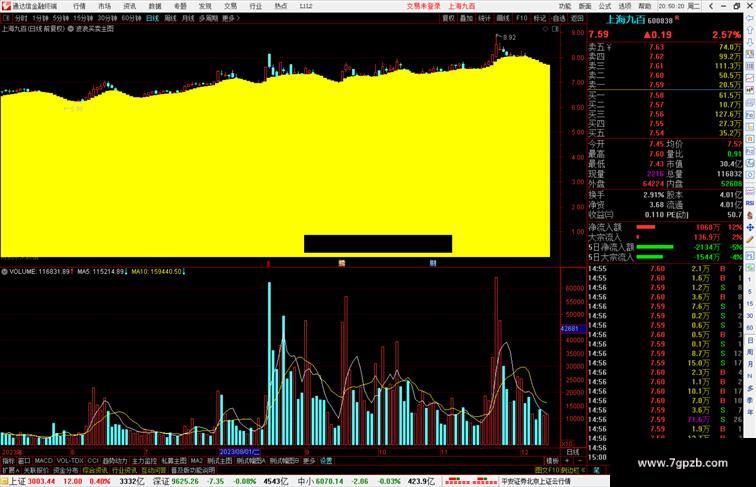
Task: Expand the 更多 period options chevron
Action: 231,18
